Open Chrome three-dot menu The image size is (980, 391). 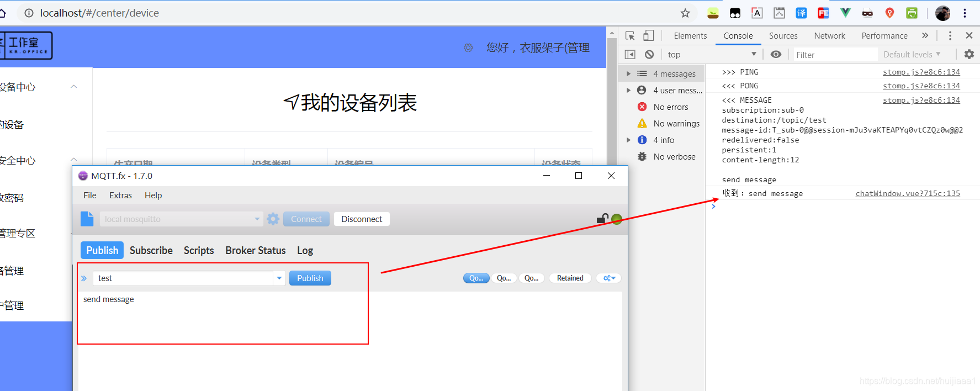click(965, 13)
